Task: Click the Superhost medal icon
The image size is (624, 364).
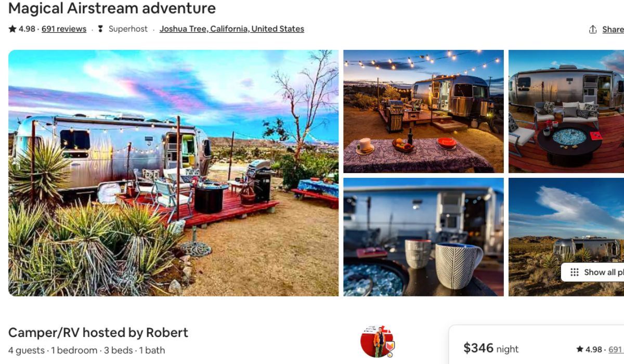Action: pyautogui.click(x=100, y=29)
